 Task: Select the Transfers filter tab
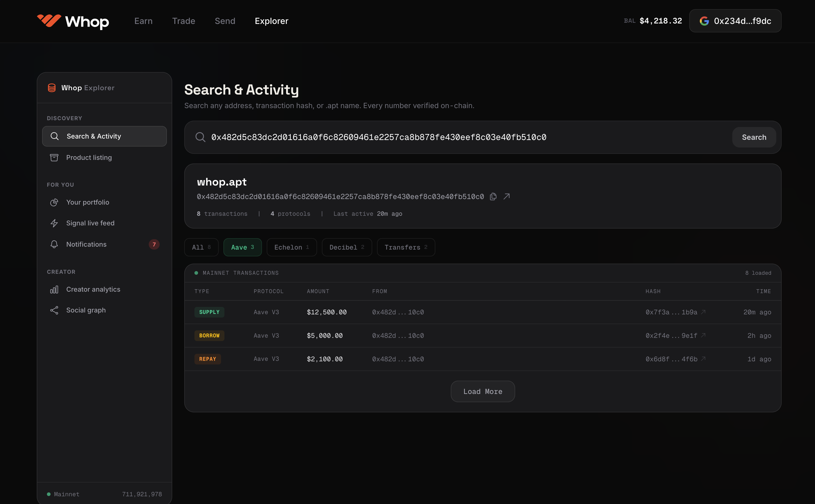coord(406,247)
